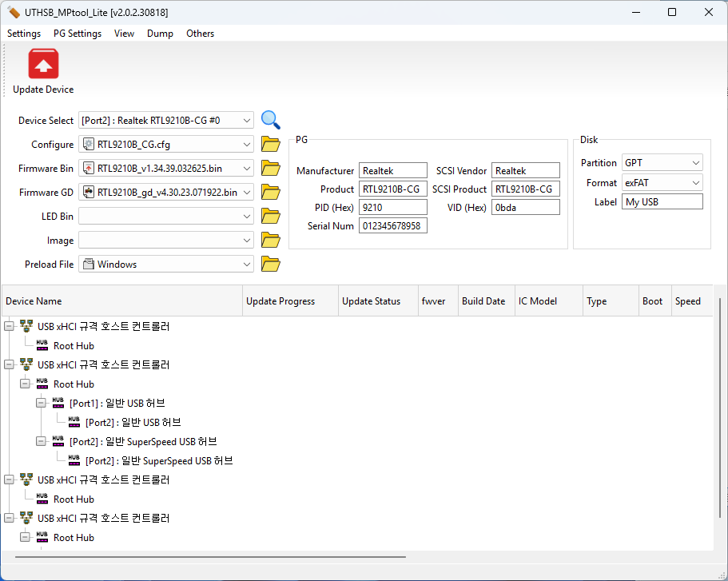The height and width of the screenshot is (581, 728).
Task: Select innermost [Port2] 일반 SuperSpeed USB 허브 child row
Action: [x=159, y=460]
